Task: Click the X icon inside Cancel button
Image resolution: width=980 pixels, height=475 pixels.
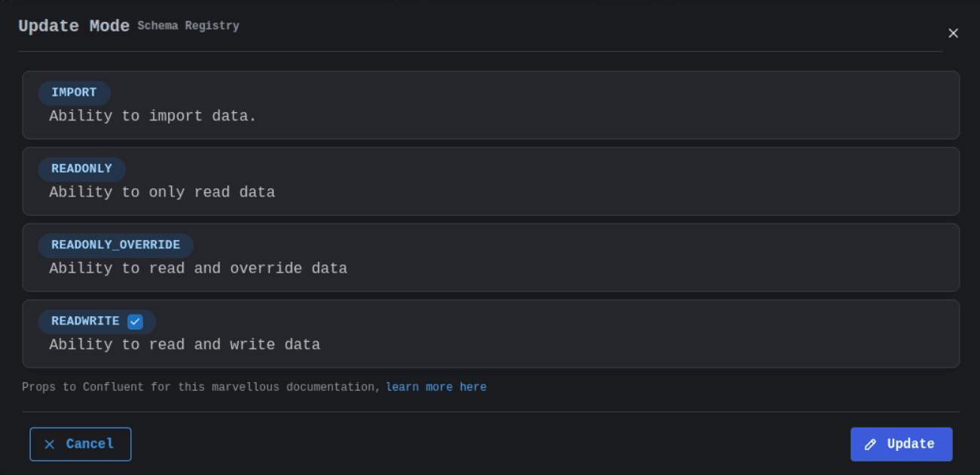Action: (x=50, y=444)
